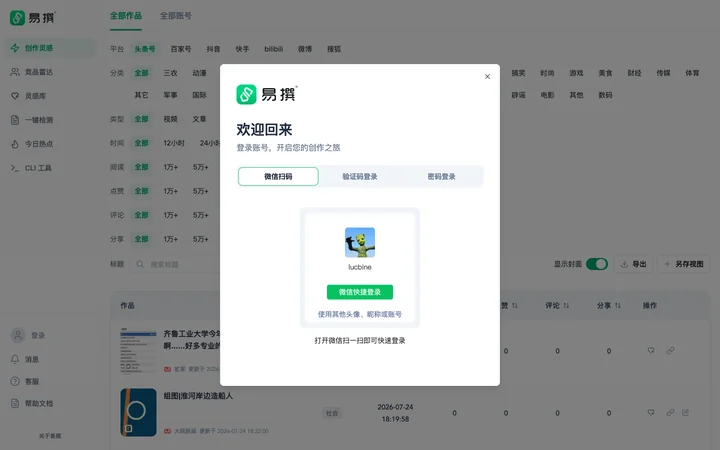The width and height of the screenshot is (720, 450).
Task: Click the 另存视图 button
Action: point(684,264)
